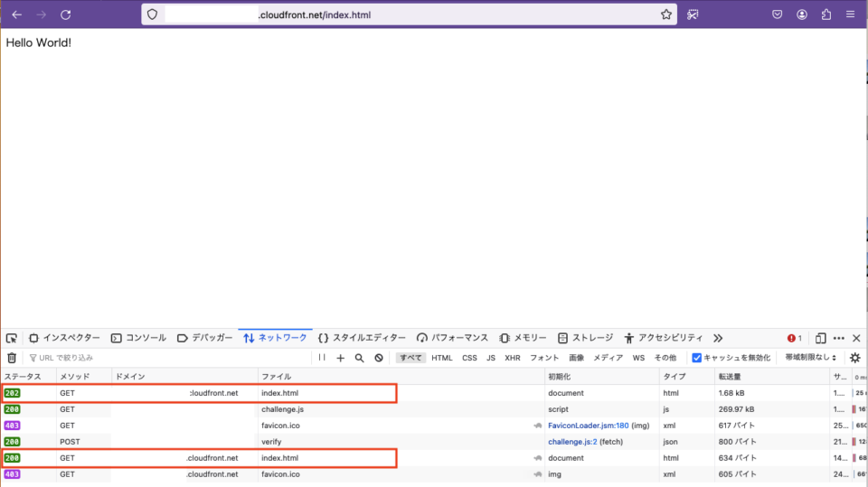The image size is (868, 487).
Task: Go back to the previous page
Action: pos(16,15)
